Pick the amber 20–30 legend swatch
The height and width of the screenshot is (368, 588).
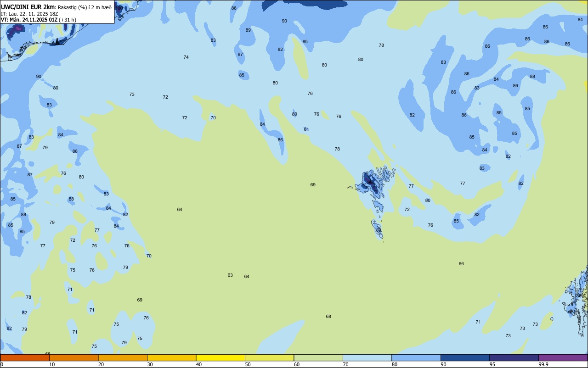[x=123, y=357]
